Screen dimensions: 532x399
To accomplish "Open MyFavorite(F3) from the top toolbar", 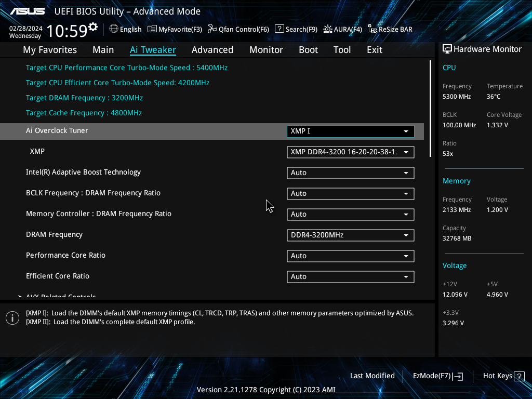I will coord(152,29).
